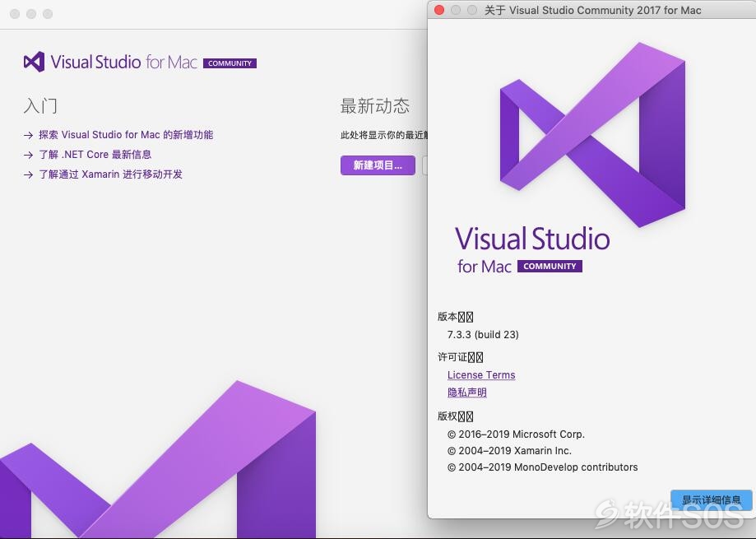Screen dimensions: 756x539
Task: Click the 此处将显示你的最近 message text
Action: pyautogui.click(x=384, y=136)
